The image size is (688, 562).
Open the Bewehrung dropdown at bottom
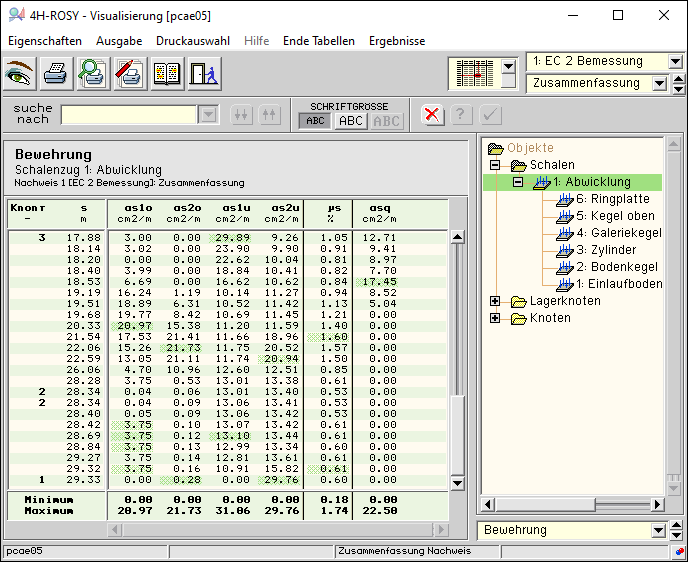click(x=659, y=530)
